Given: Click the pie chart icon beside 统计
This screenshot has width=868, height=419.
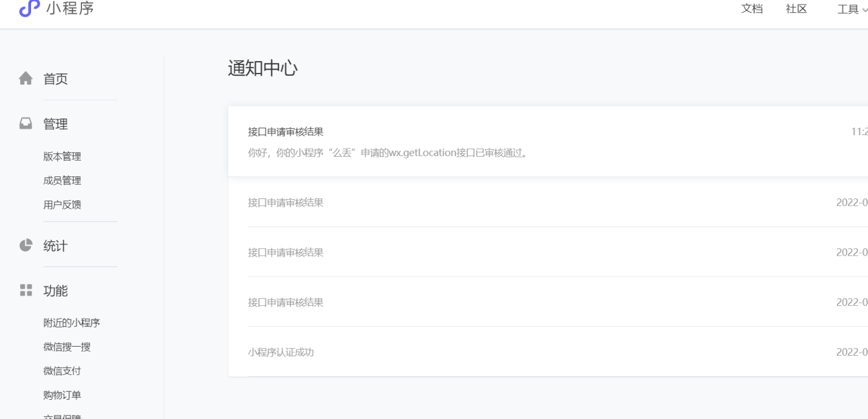Looking at the screenshot, I should pos(26,245).
